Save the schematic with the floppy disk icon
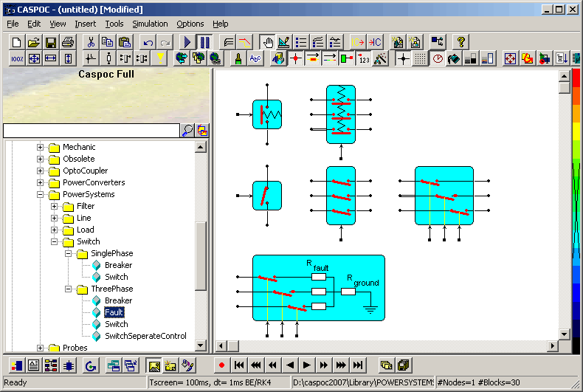583x392 pixels. (51, 42)
